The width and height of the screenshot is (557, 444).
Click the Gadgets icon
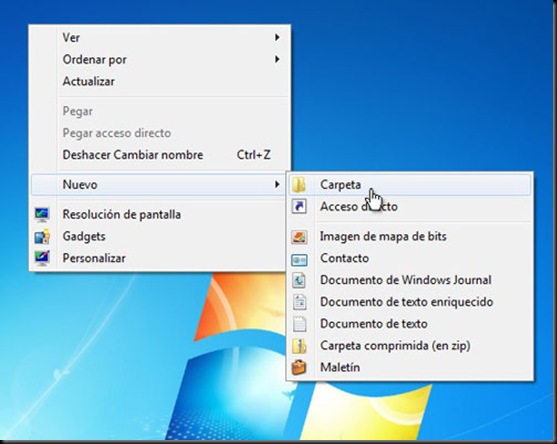pyautogui.click(x=42, y=237)
